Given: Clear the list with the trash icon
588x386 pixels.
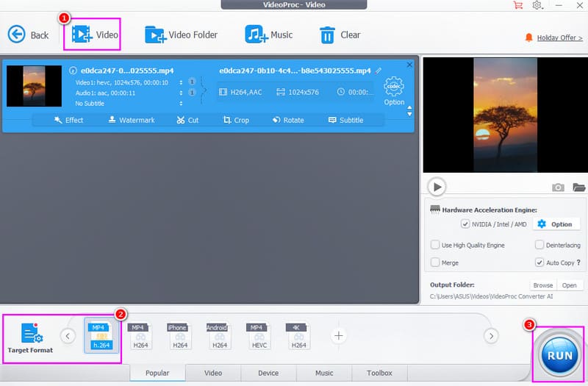Looking at the screenshot, I should click(x=327, y=35).
